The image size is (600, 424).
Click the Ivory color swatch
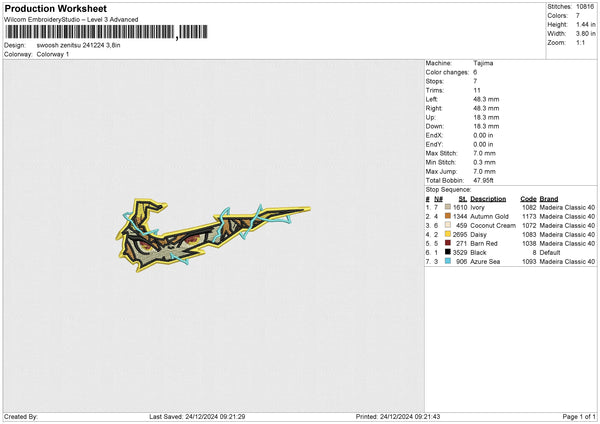448,207
